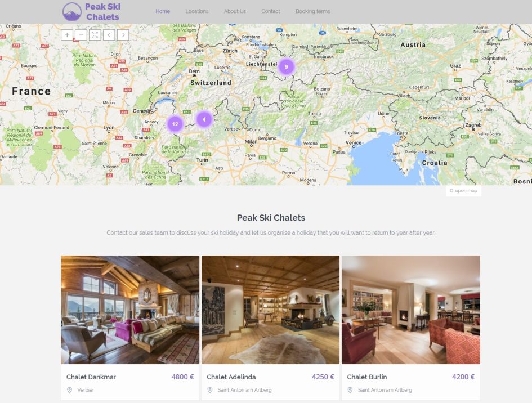Image resolution: width=532 pixels, height=403 pixels.
Task: Click the Peak Ski Chalets mountain logo
Action: pos(72,12)
